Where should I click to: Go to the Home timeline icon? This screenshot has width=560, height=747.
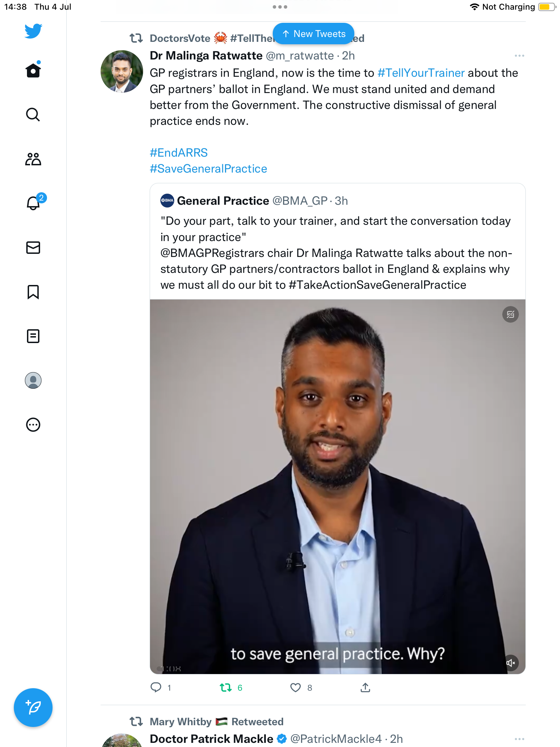(x=33, y=70)
